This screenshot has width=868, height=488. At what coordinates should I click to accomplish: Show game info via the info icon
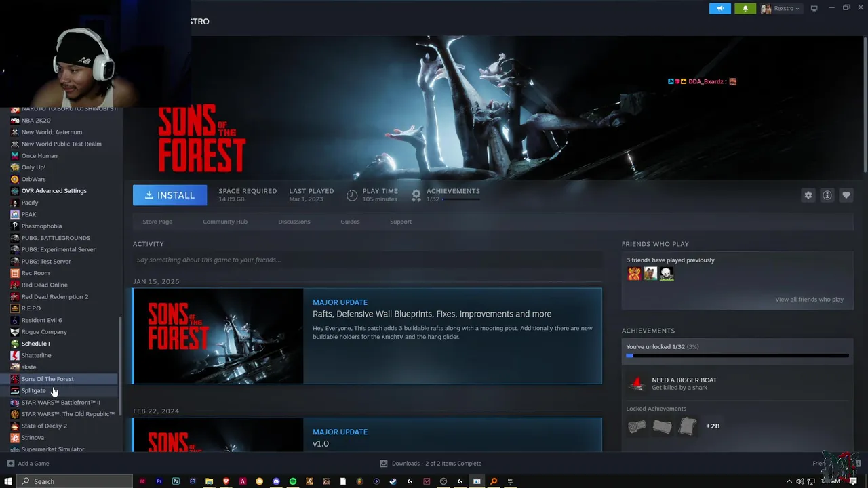click(827, 195)
